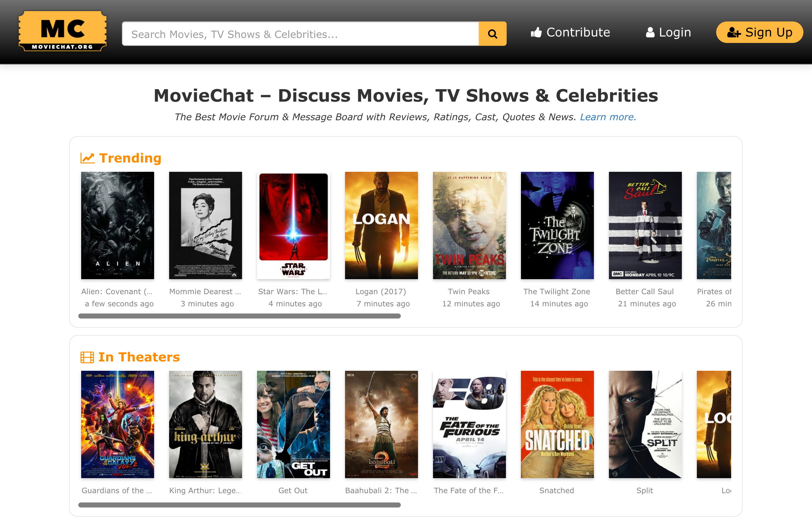
Task: Open the Star Wars: The Last Jedi poster
Action: tap(294, 225)
